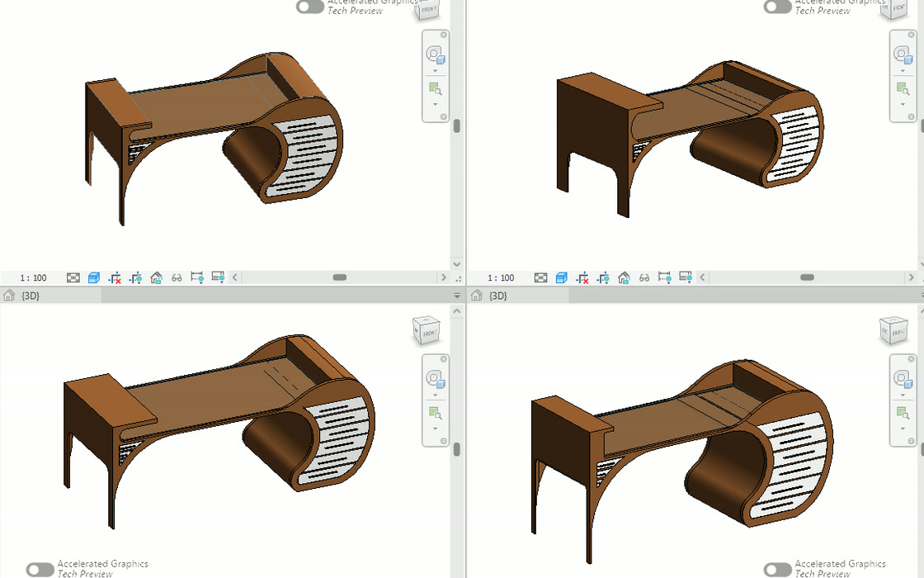
Task: Toggle Reveal Constraints in top-right view bar
Action: 665,277
